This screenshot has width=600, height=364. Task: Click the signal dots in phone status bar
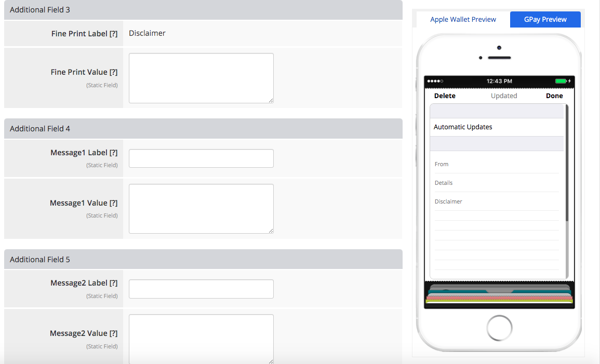click(435, 81)
